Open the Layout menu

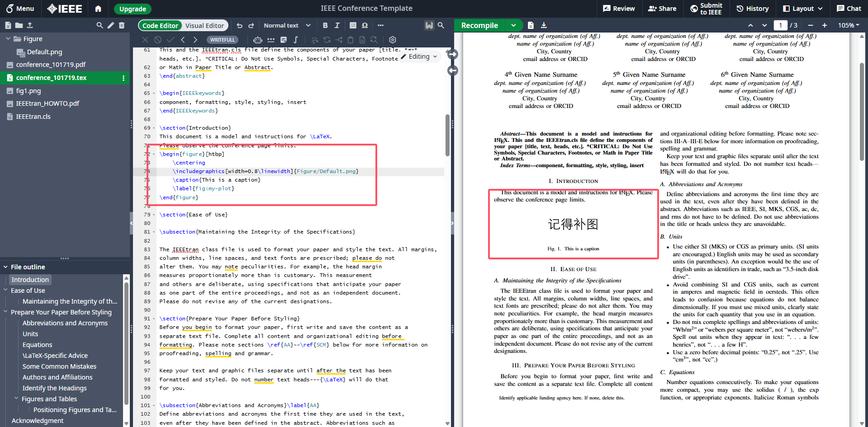(x=803, y=9)
